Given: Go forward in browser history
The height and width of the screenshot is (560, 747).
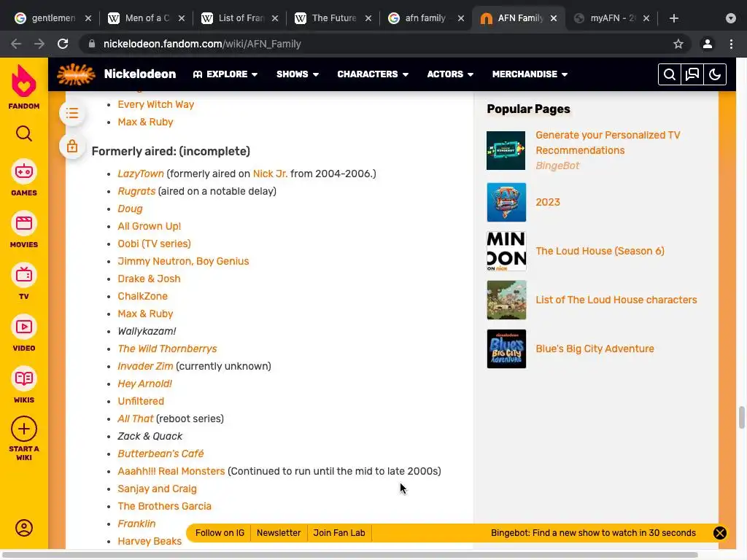Looking at the screenshot, I should click(x=39, y=44).
